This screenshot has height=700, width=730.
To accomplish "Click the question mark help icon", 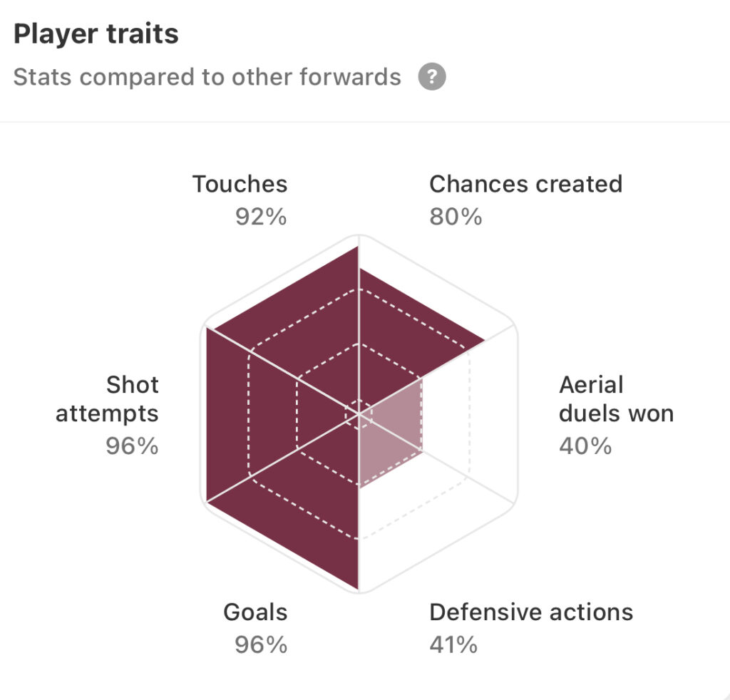I will click(x=431, y=76).
